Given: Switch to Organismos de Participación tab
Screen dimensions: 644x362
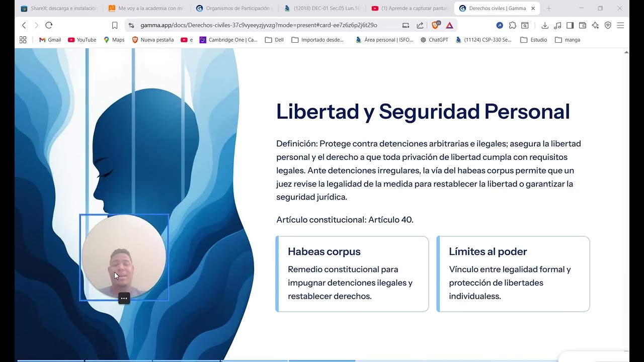Looking at the screenshot, I should (234, 9).
